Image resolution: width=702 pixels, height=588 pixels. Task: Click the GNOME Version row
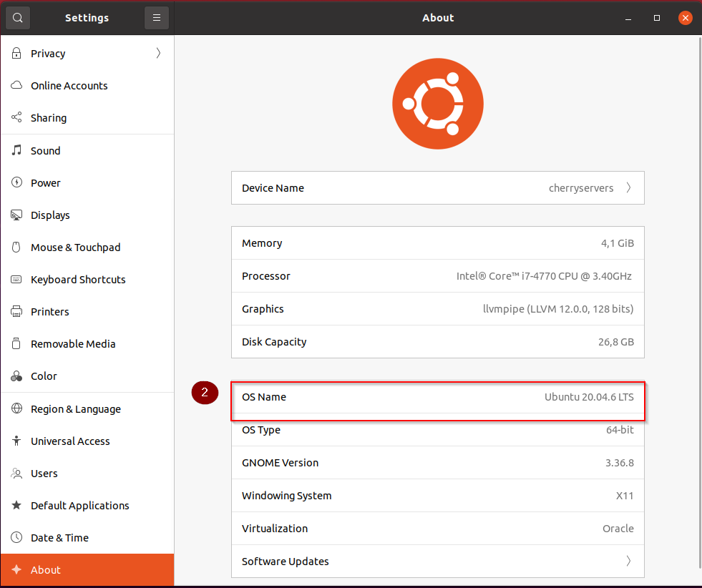click(437, 462)
